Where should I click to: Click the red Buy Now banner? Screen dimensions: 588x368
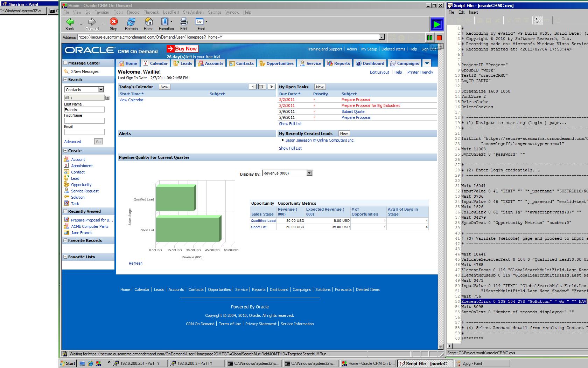182,49
